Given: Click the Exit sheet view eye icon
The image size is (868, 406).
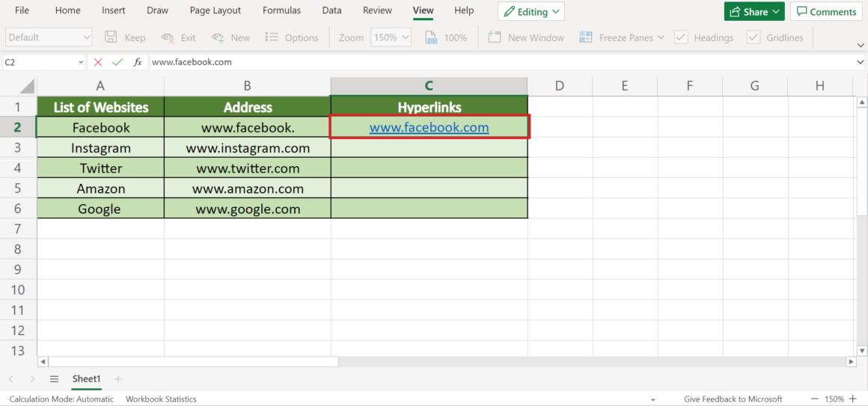Looking at the screenshot, I should pyautogui.click(x=168, y=37).
